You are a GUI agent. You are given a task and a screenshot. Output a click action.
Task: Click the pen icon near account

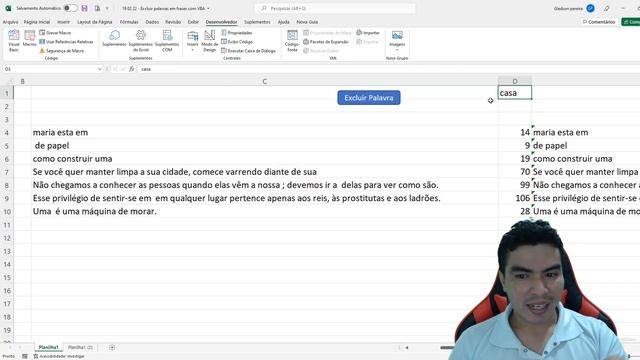[607, 8]
